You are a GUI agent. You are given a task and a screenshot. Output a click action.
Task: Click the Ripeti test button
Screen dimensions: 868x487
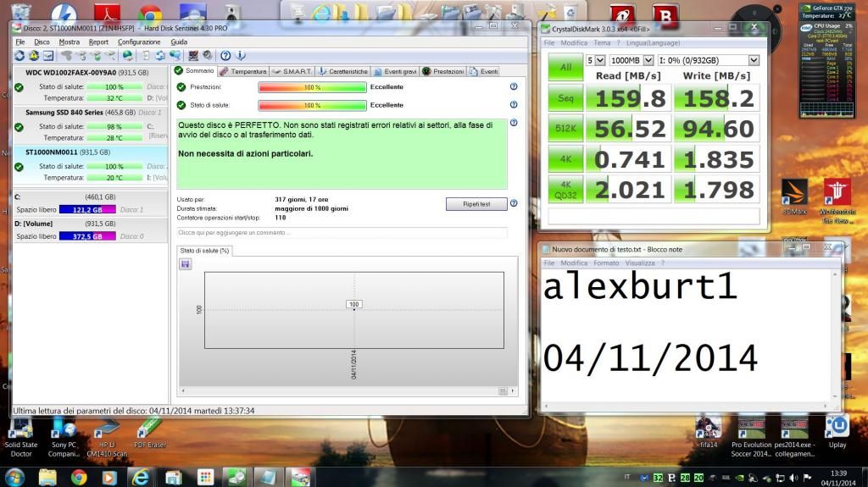click(x=476, y=204)
